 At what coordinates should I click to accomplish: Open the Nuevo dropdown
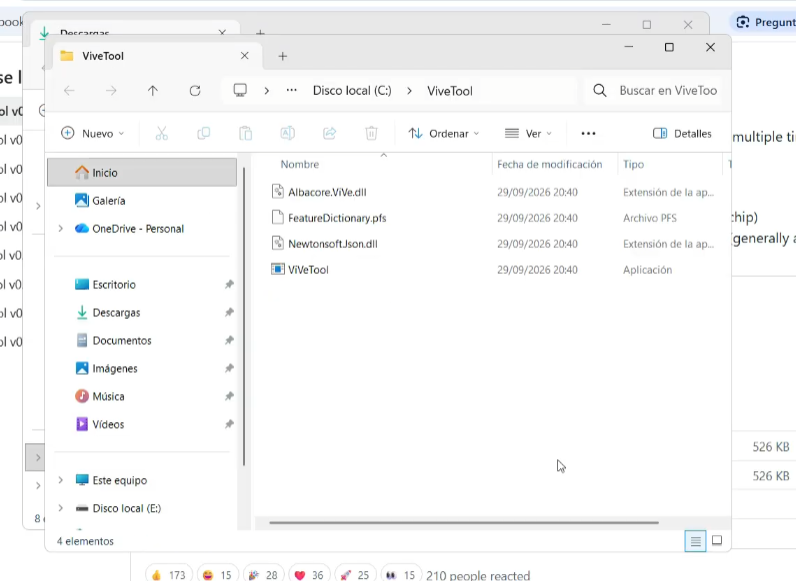92,134
